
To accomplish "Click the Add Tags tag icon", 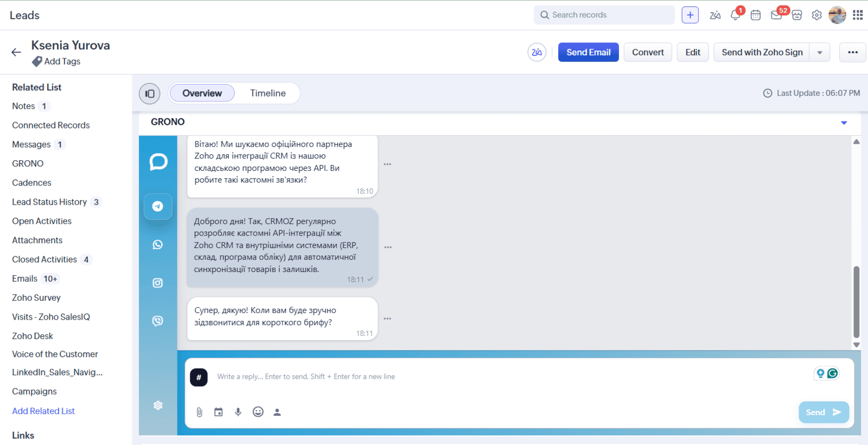I will coord(37,61).
